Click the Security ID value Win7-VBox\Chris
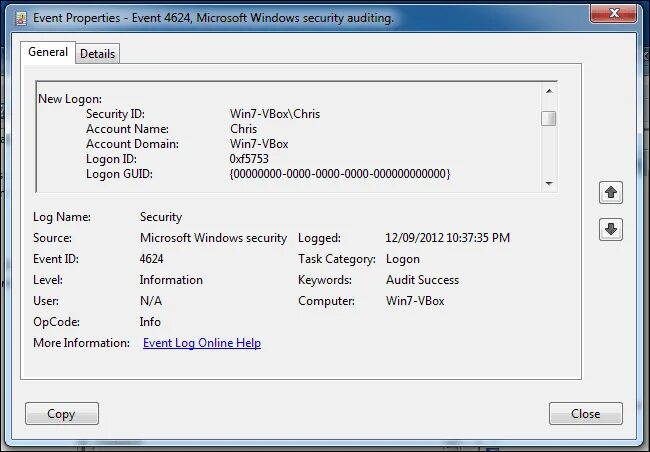Viewport: 650px width, 452px height. point(275,114)
